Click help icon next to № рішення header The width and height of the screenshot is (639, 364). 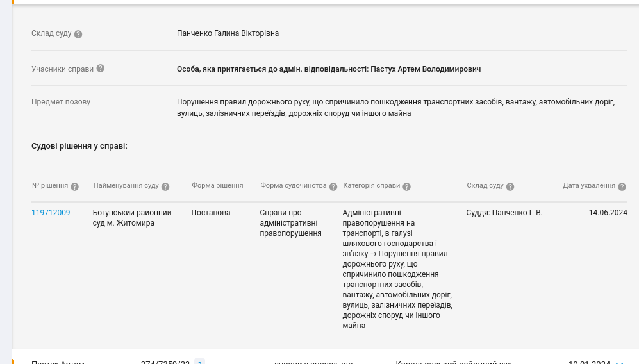[x=74, y=186]
